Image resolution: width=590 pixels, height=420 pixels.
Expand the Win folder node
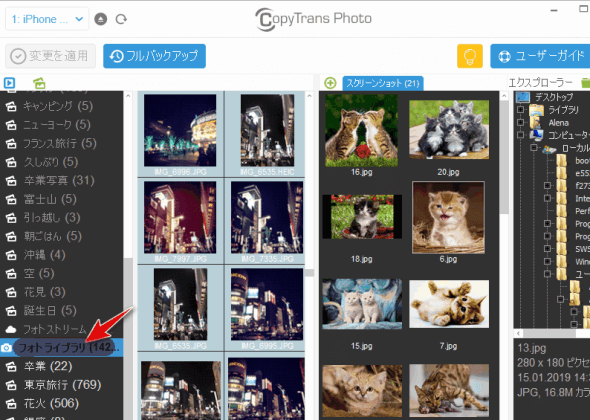(x=547, y=261)
